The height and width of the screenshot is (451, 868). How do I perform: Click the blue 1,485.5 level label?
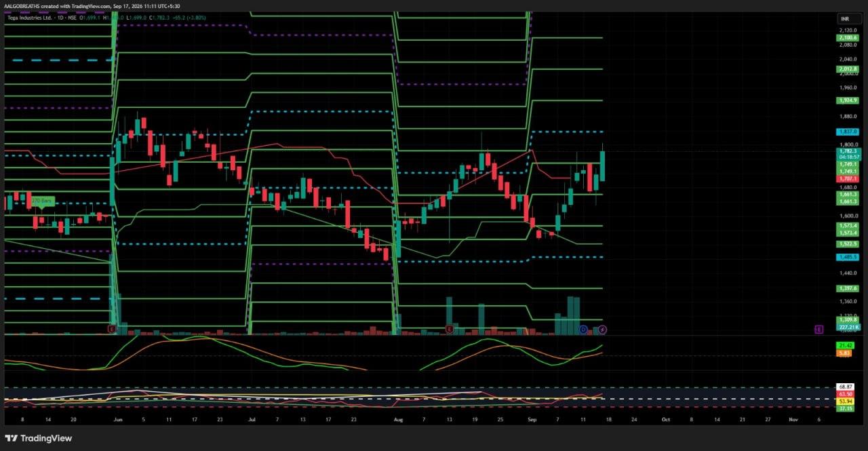(x=848, y=257)
